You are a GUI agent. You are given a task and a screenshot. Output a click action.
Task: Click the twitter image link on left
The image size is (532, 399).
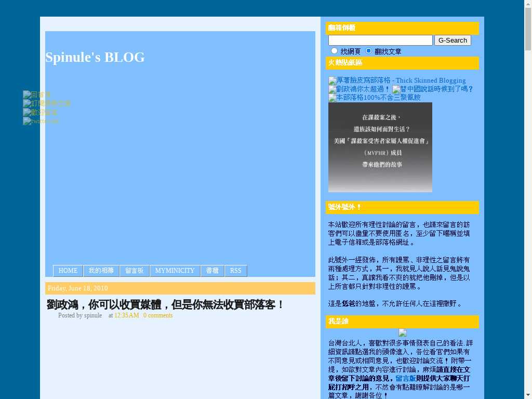click(x=41, y=121)
